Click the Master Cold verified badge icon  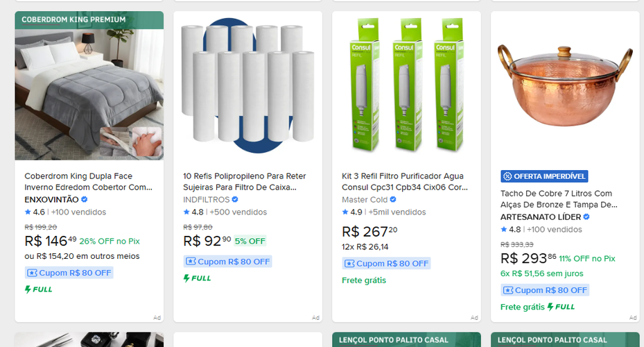click(x=393, y=199)
